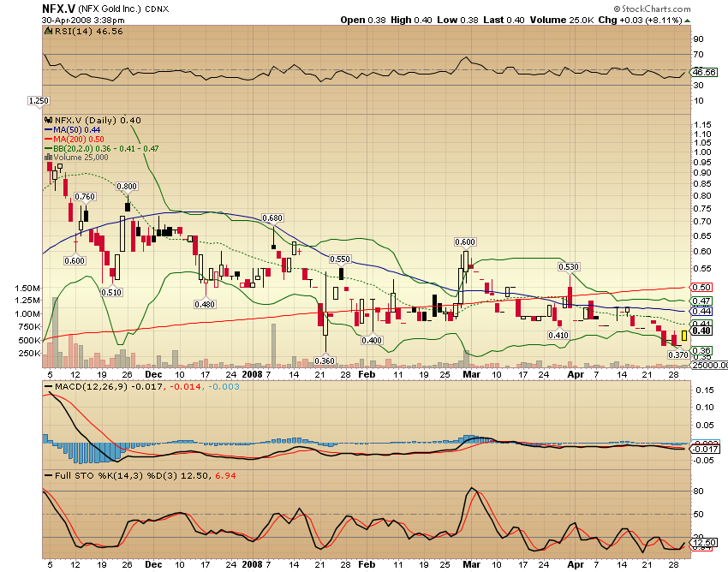Click the 0.510 low price label

[x=111, y=292]
